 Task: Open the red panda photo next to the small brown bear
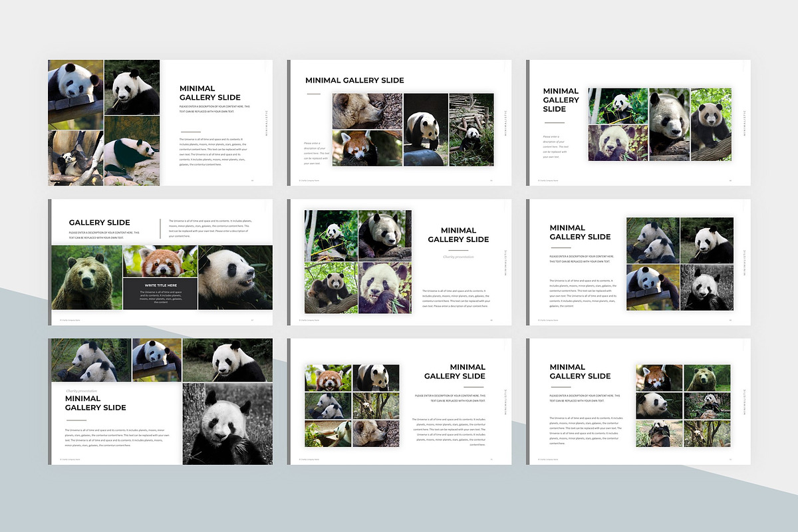click(660, 377)
